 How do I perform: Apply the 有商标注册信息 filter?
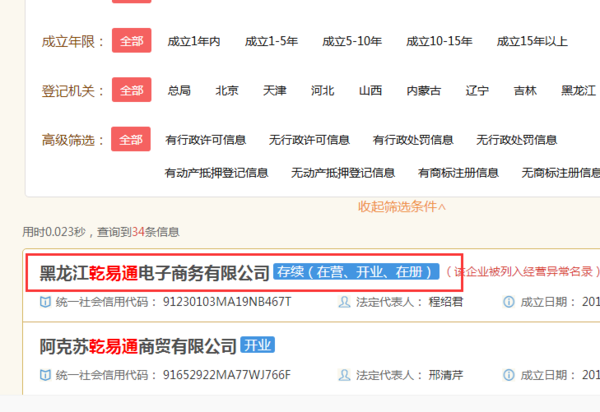pos(458,172)
